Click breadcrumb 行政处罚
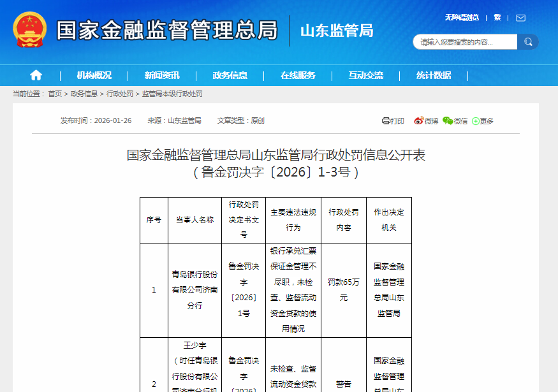Image resolution: width=558 pixels, height=392 pixels. 120,94
